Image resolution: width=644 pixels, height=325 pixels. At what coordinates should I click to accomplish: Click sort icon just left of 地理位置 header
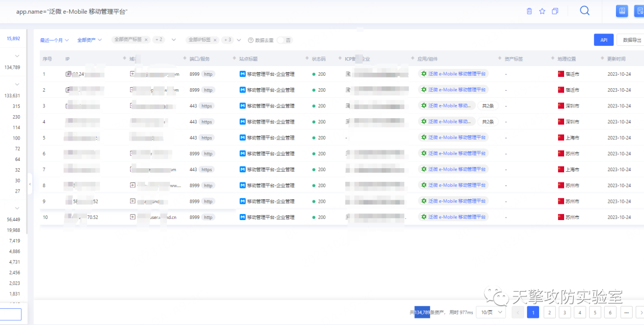click(553, 59)
